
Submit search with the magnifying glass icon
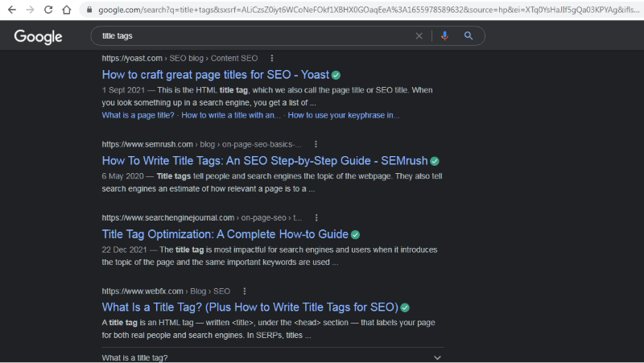click(x=469, y=35)
